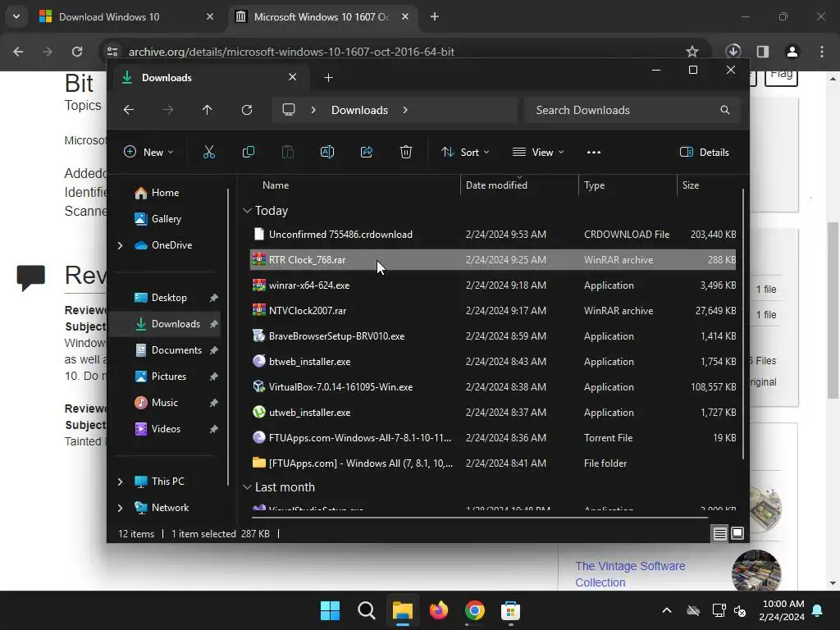Open the Sort dropdown
The height and width of the screenshot is (630, 840).
(x=465, y=152)
